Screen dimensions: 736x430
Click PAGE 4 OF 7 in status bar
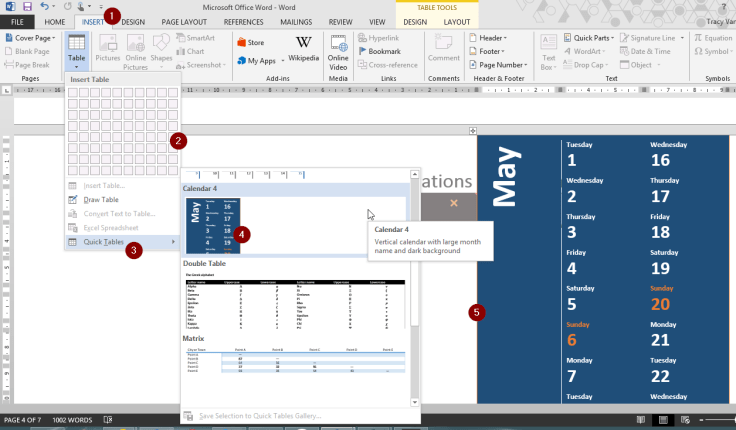tap(22, 420)
